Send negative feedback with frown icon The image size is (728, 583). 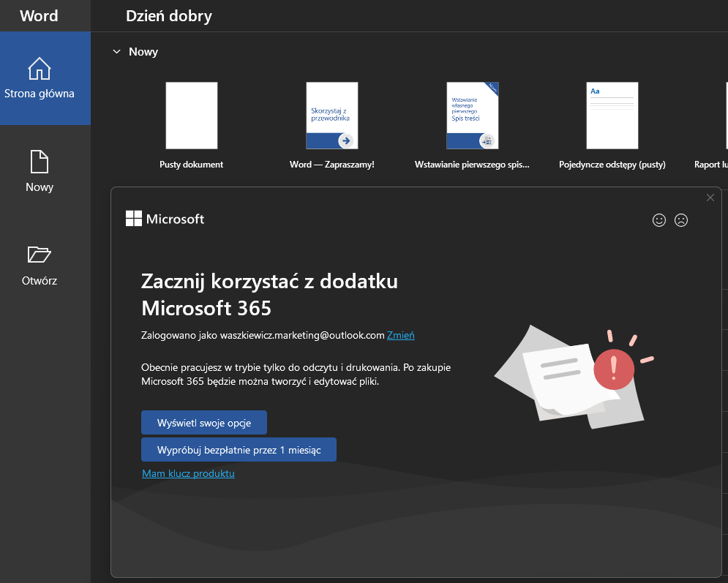coord(681,220)
